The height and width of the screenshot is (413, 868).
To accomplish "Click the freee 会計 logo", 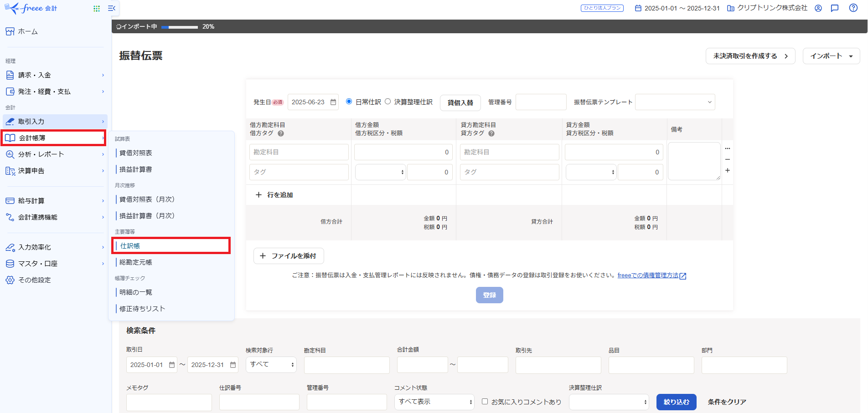I will tap(31, 8).
